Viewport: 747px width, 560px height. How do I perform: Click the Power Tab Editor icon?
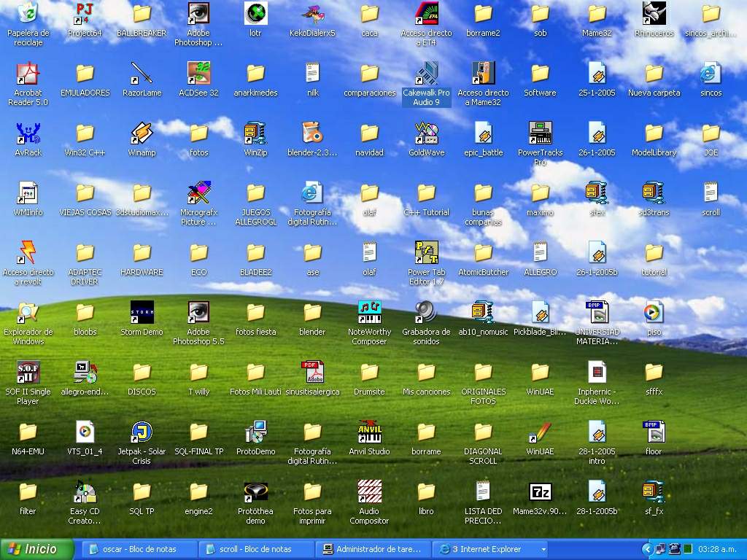tap(426, 253)
